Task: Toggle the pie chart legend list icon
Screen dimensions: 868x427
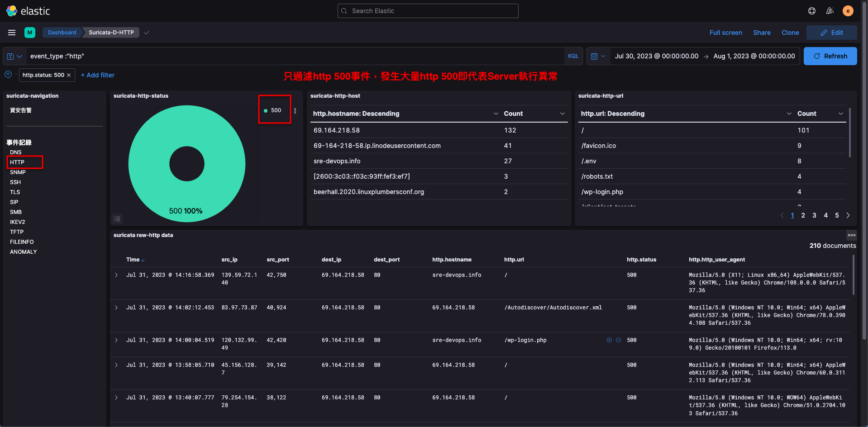Action: [117, 219]
